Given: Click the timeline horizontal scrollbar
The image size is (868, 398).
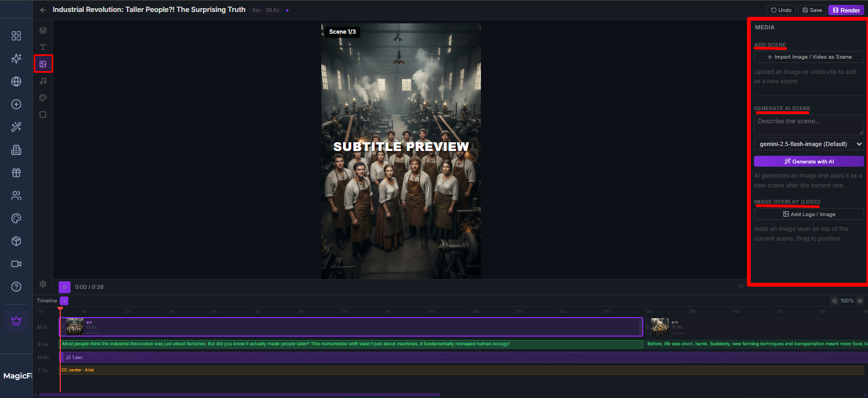Looking at the screenshot, I should coord(239,395).
